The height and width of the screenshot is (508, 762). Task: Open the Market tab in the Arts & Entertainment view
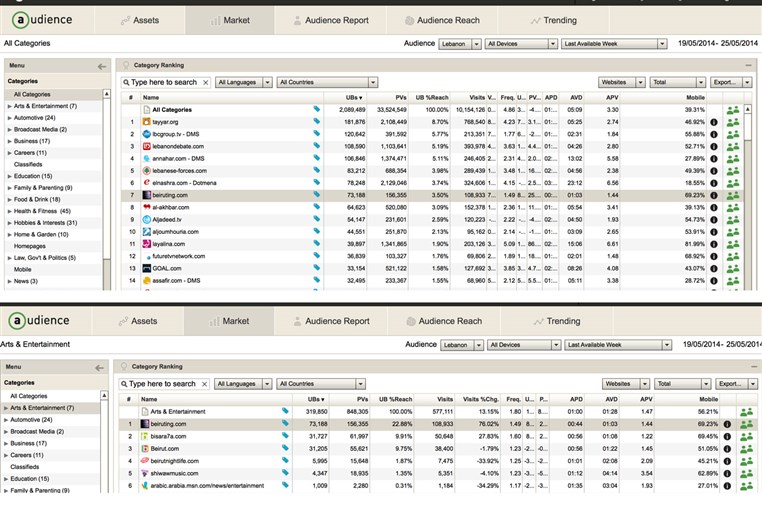point(229,321)
